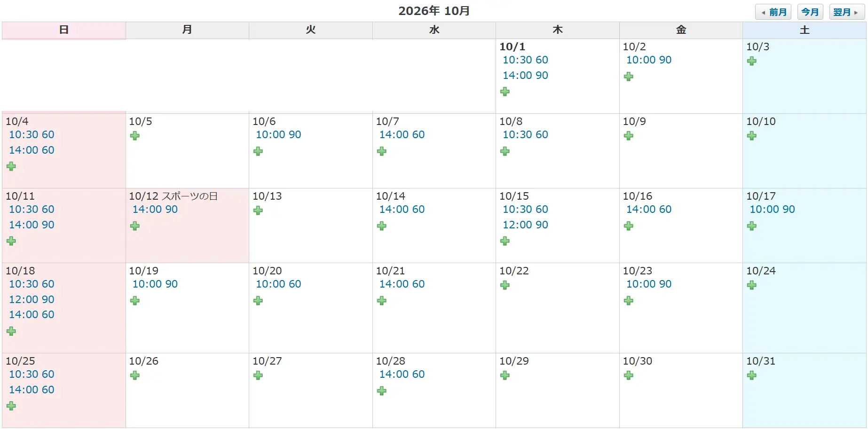The width and height of the screenshot is (868, 429).
Task: Click the plus icon on 10/1
Action: point(505,92)
